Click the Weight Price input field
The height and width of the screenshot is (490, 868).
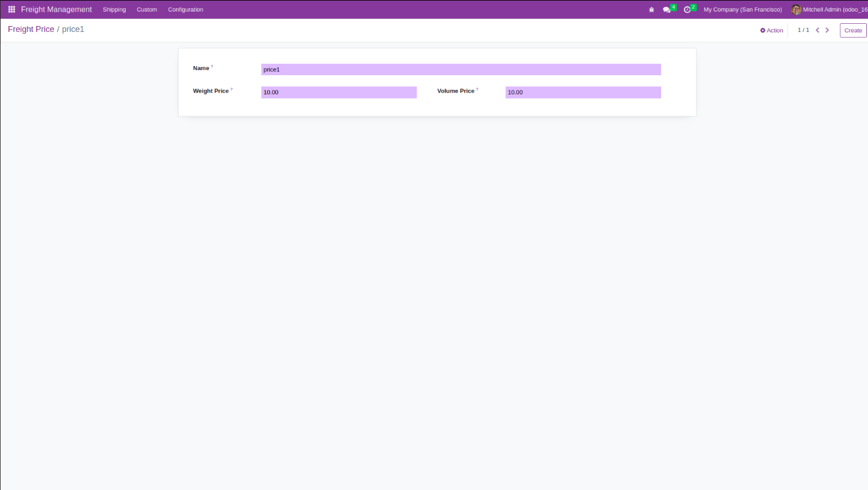click(339, 92)
